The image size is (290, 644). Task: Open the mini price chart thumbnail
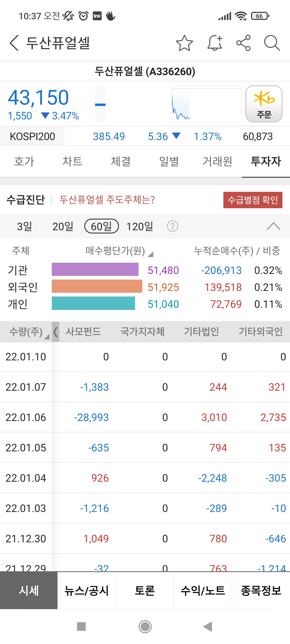click(206, 104)
